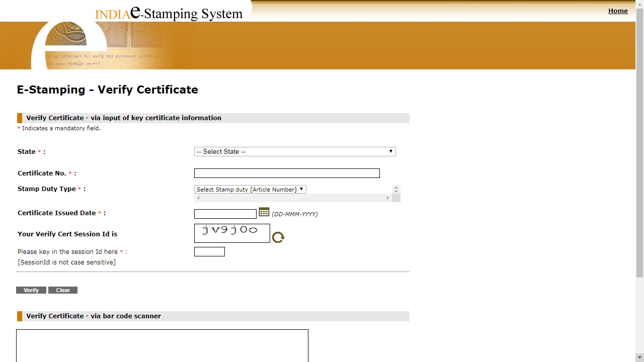Click the right scroll arrow under Stamp Duty Type

click(387, 198)
